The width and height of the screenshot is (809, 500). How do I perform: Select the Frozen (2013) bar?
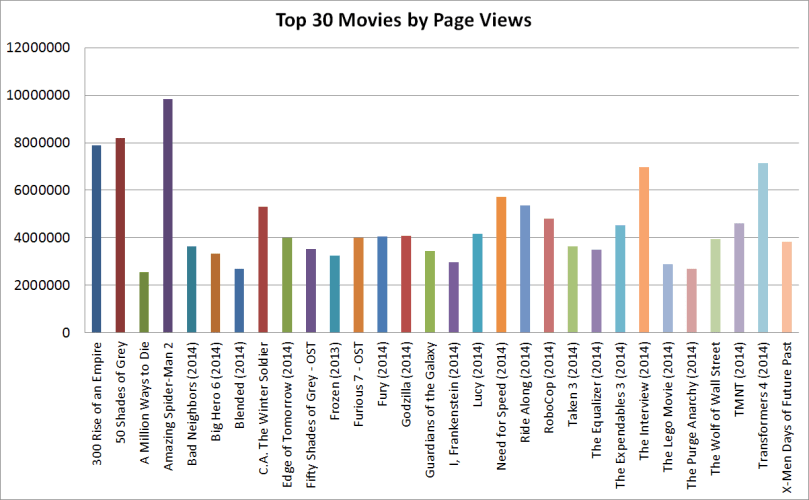[334, 294]
